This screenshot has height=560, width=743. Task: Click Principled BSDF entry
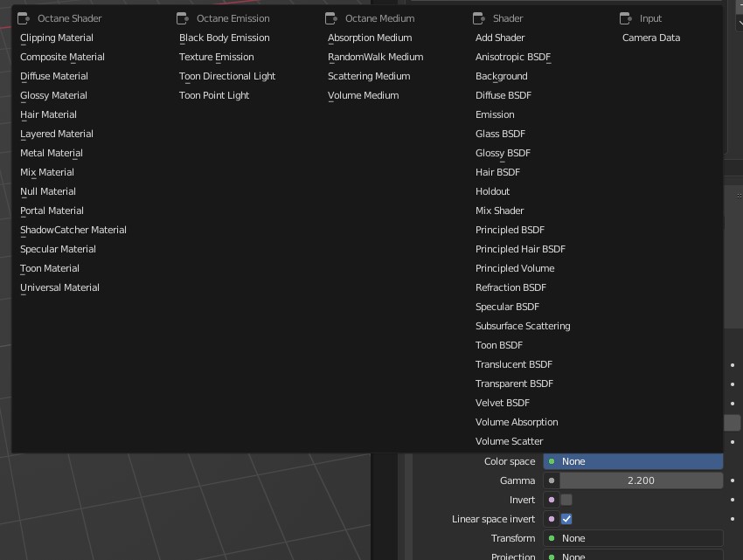510,230
